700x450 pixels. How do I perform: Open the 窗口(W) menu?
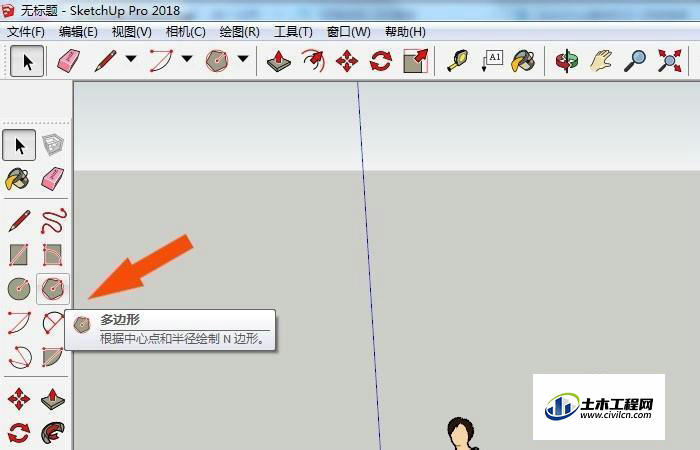[x=349, y=32]
